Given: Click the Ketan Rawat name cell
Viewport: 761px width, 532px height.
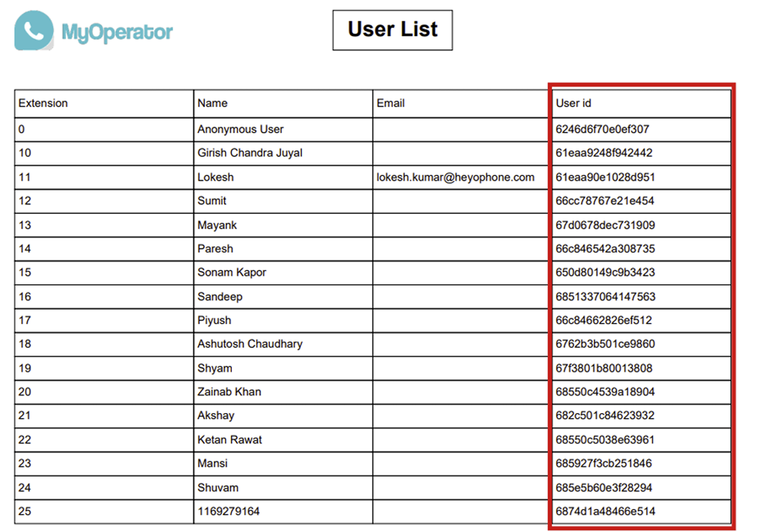Looking at the screenshot, I should click(230, 439).
